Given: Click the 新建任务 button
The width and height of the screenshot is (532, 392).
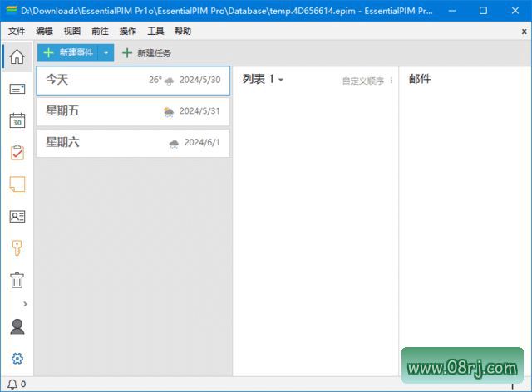Looking at the screenshot, I should point(146,53).
